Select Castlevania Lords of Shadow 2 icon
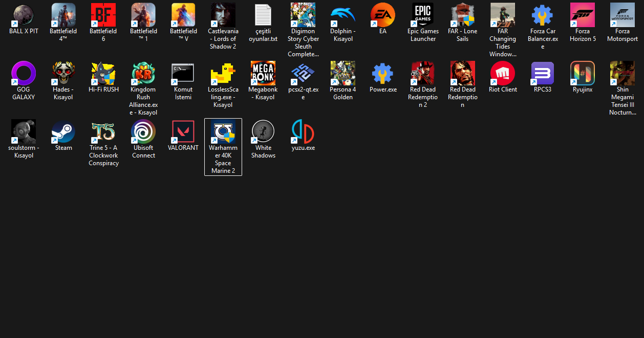The height and width of the screenshot is (338, 644). tap(223, 15)
